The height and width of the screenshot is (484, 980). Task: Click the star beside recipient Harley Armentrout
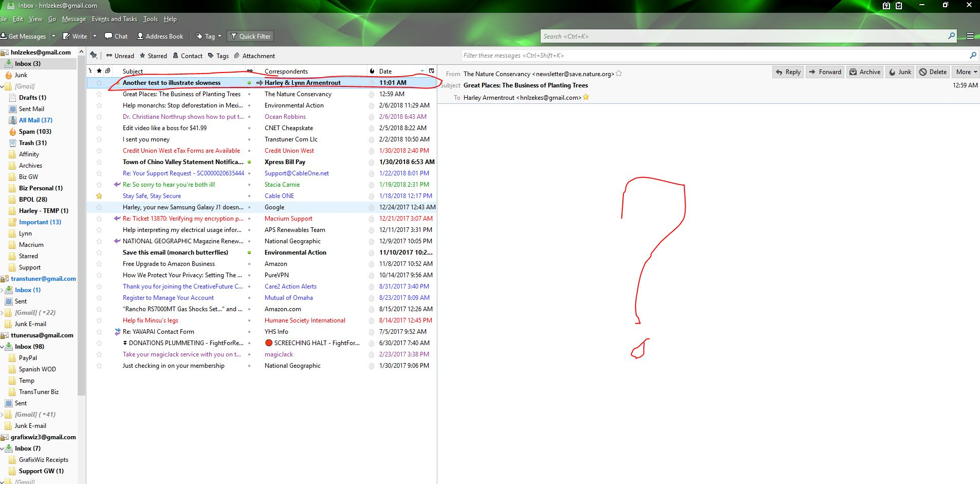click(x=586, y=97)
